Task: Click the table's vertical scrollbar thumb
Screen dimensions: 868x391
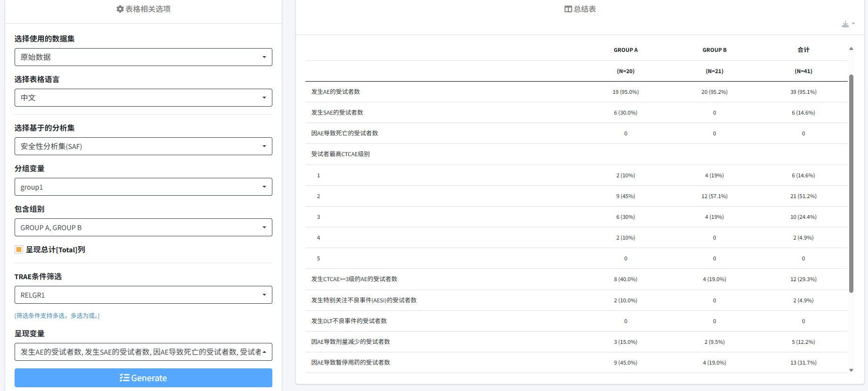Action: coord(851,183)
